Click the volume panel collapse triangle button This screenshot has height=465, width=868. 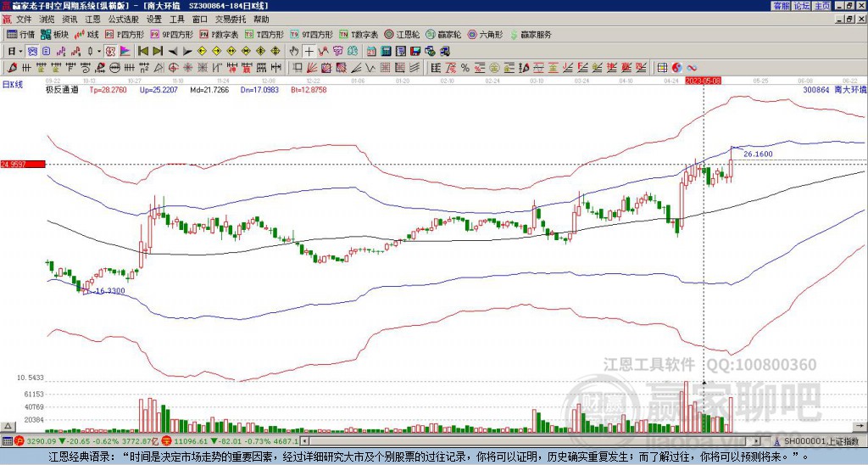pos(8,426)
